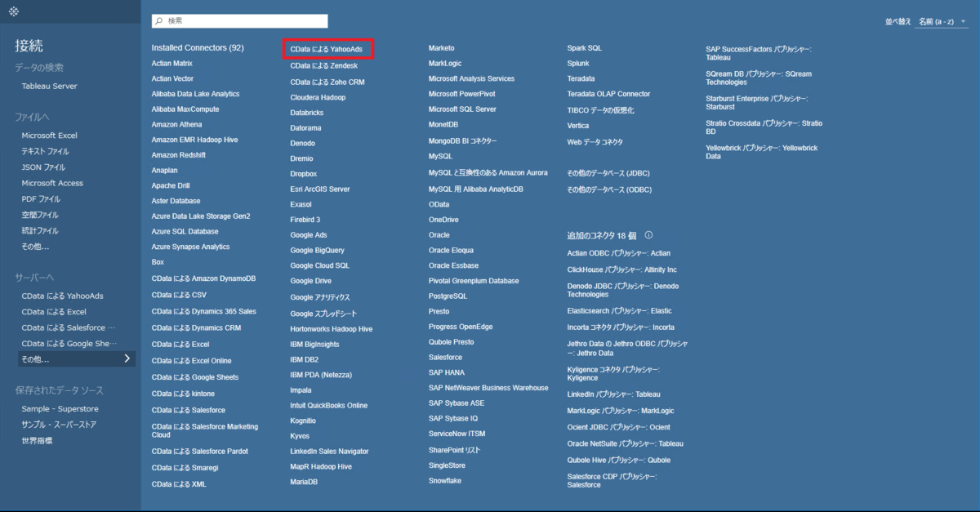
Task: Select the Anaplan connector
Action: pos(164,171)
